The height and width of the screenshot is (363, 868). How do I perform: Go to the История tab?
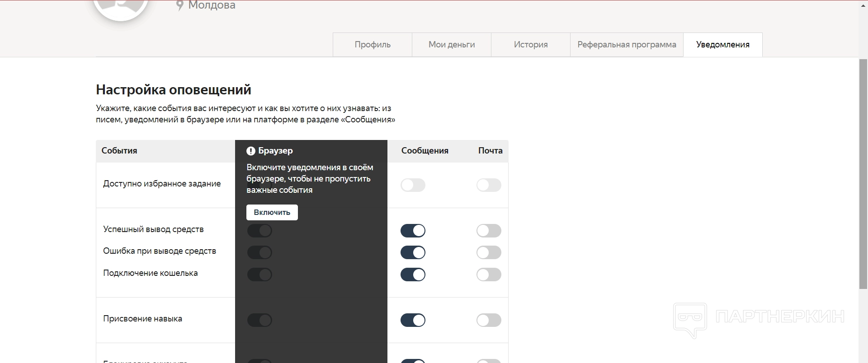[531, 45]
